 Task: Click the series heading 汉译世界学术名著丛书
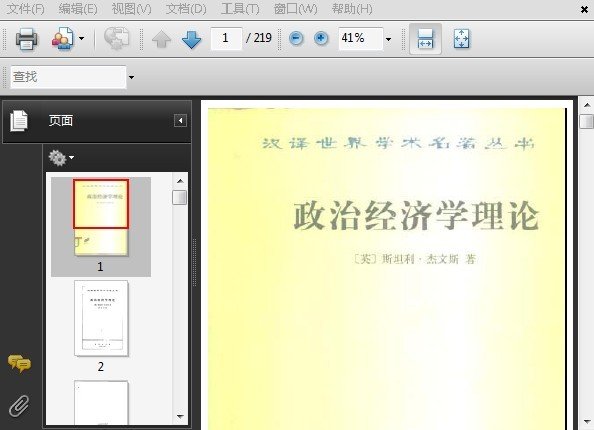(x=399, y=144)
